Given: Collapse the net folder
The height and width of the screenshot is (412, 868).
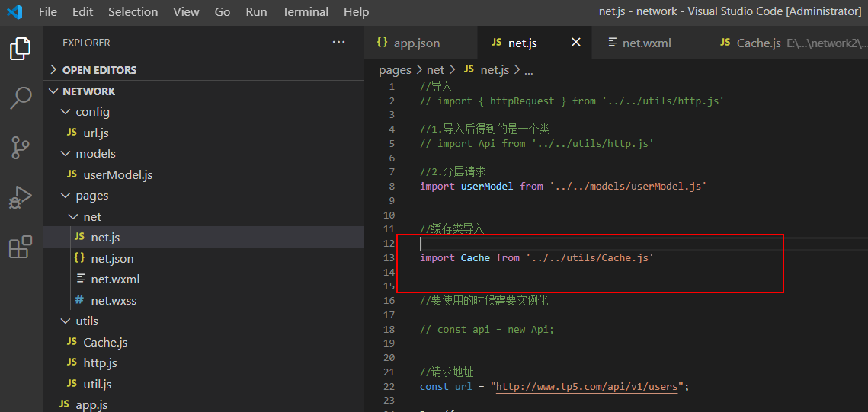Looking at the screenshot, I should pyautogui.click(x=203, y=217).
